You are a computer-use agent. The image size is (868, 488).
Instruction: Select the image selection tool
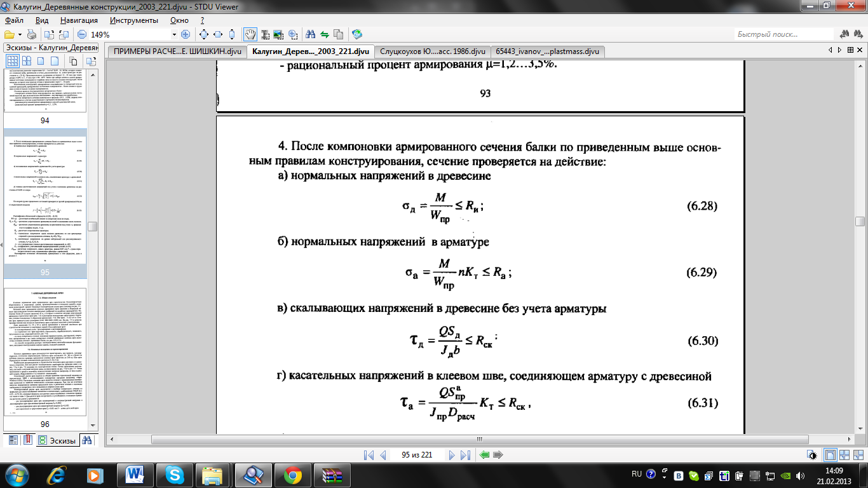[x=278, y=34]
